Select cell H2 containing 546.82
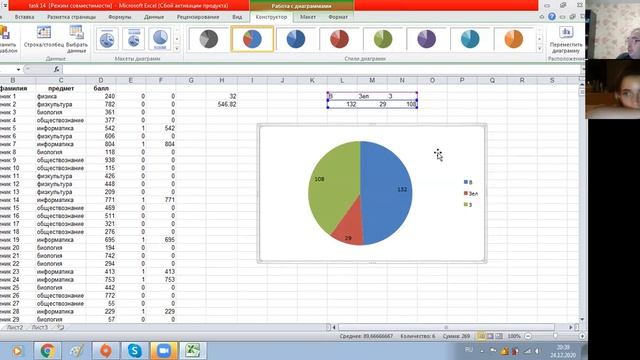 pos(222,104)
